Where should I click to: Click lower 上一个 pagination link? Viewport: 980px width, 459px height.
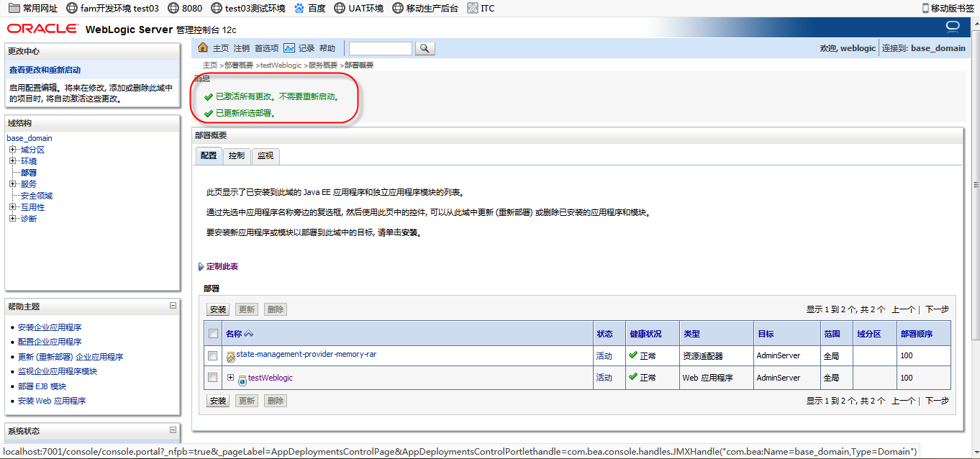click(x=903, y=401)
